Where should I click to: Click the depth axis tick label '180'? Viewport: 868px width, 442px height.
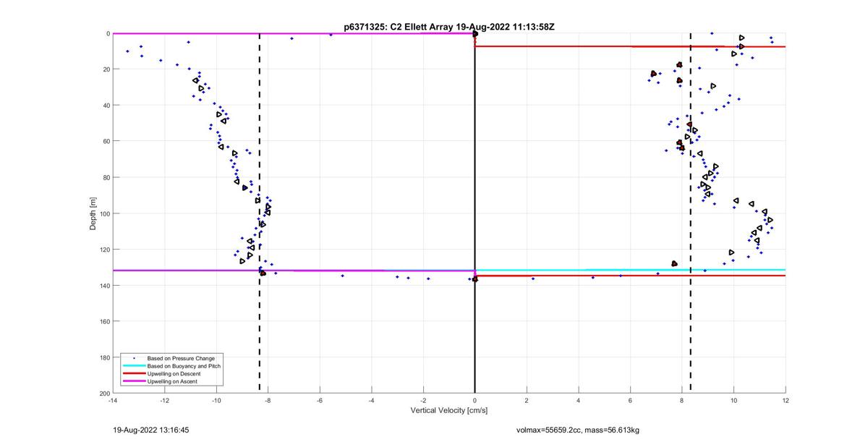pyautogui.click(x=104, y=357)
